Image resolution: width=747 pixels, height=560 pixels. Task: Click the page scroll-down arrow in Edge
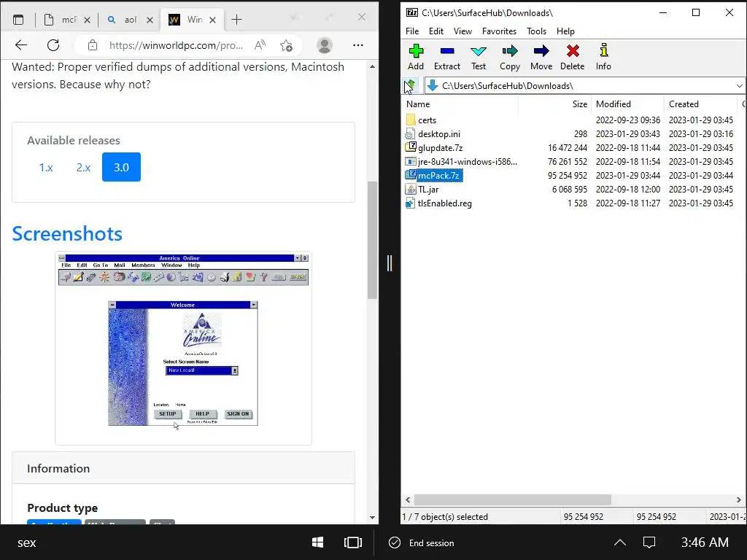(x=372, y=517)
